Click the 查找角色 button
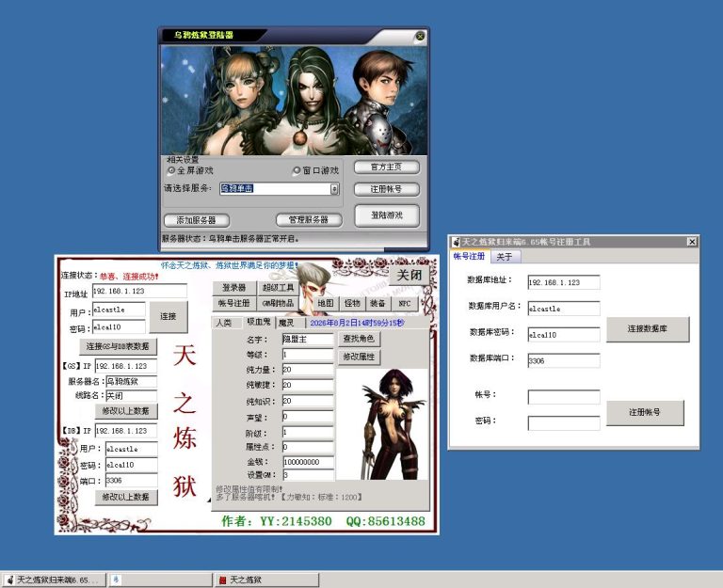The image size is (723, 588). [359, 339]
